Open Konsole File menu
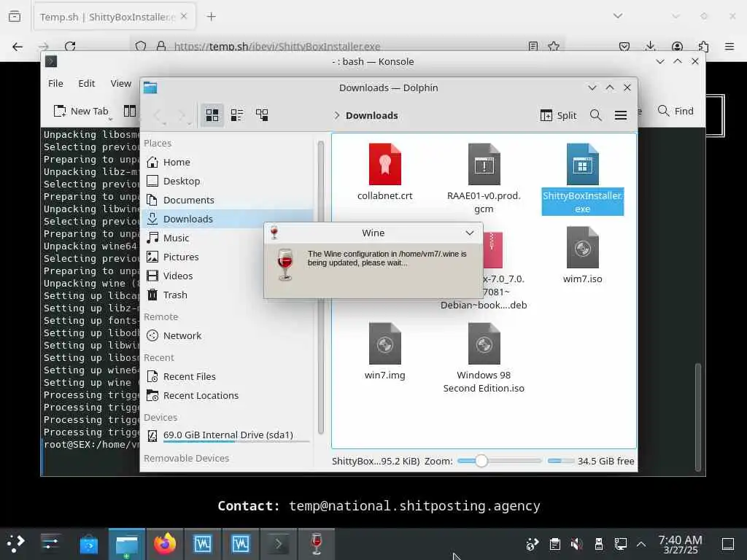Screen dimensions: 747x560 pyautogui.click(x=55, y=83)
